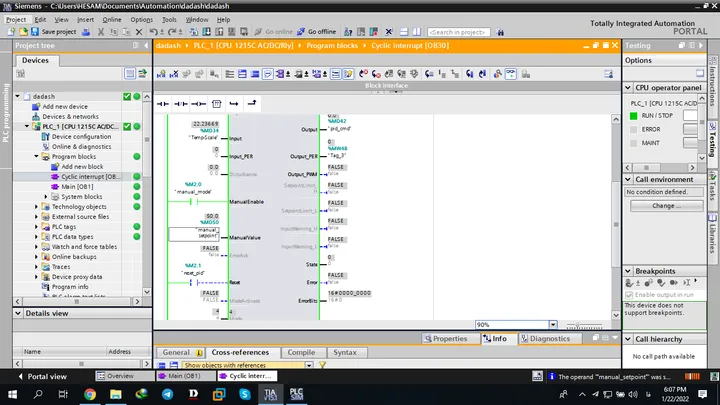Click the search icon beside Search in project
Viewport: 720px width, 405px height.
500,32
